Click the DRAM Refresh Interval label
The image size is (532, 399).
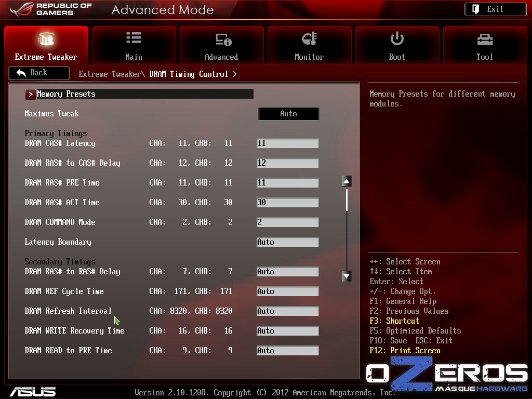pyautogui.click(x=68, y=311)
